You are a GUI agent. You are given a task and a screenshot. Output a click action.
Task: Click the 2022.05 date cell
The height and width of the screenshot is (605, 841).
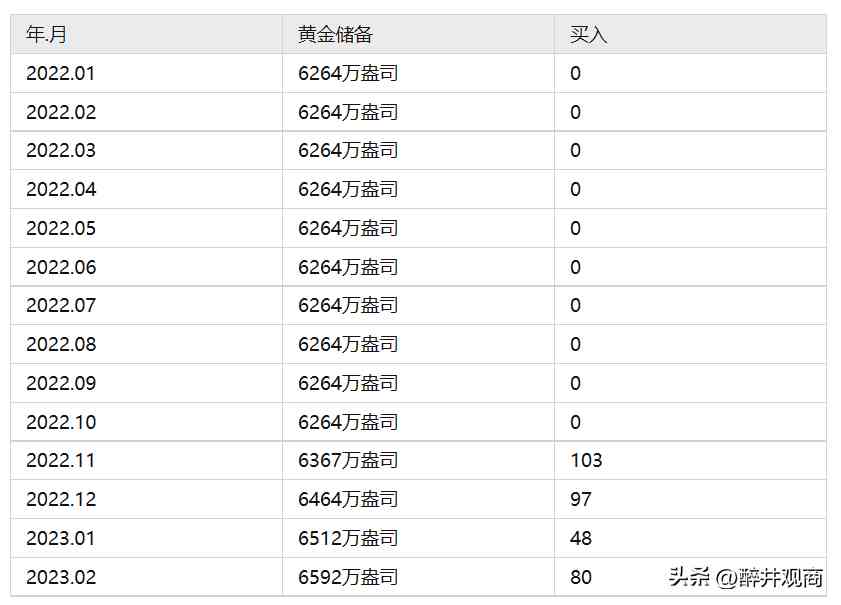[x=60, y=228]
